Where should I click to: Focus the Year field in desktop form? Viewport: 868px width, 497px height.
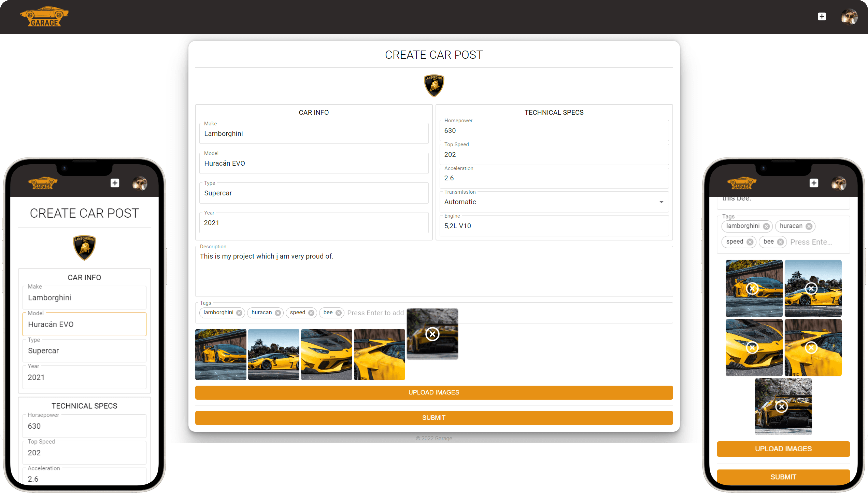(314, 223)
